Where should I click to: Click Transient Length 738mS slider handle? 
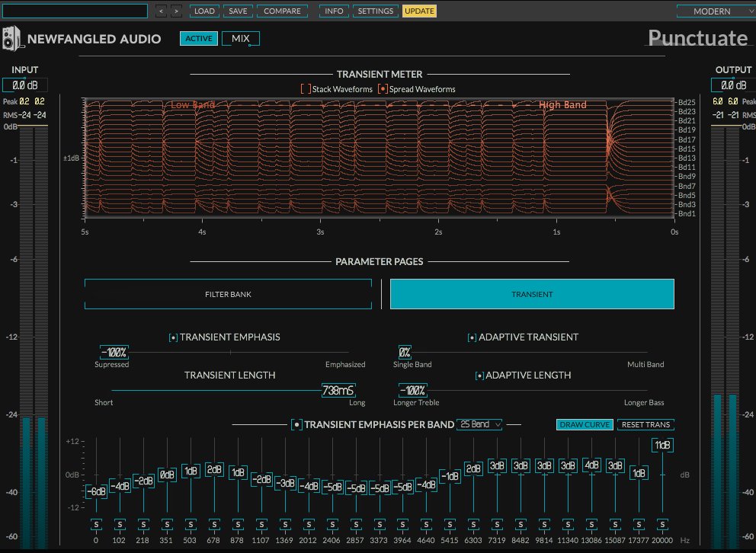(338, 390)
